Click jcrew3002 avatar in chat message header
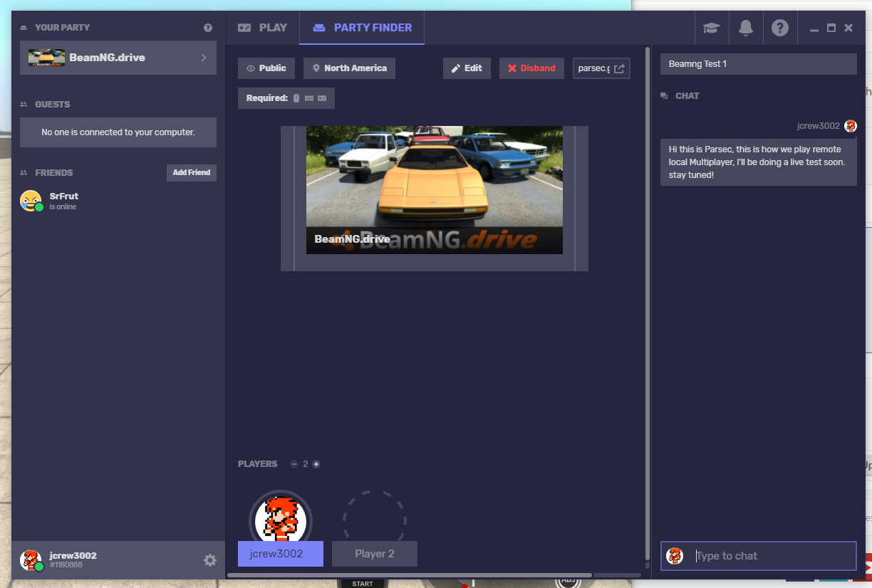The width and height of the screenshot is (872, 588). click(x=851, y=126)
